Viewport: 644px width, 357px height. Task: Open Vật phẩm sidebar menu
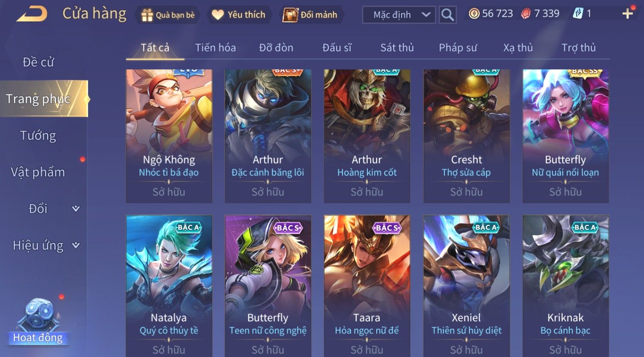pyautogui.click(x=38, y=172)
